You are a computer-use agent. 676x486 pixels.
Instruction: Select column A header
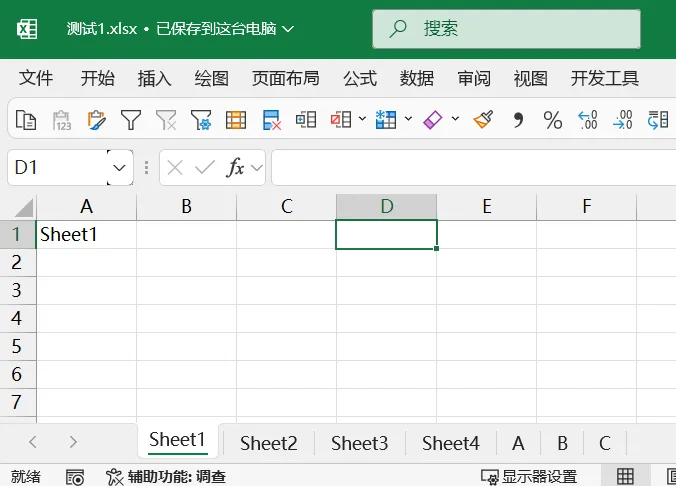tap(87, 207)
